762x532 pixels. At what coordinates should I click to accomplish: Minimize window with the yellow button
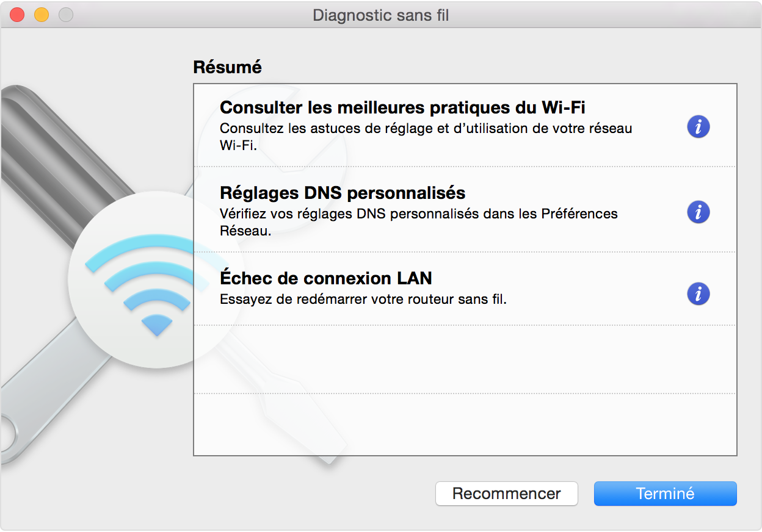click(42, 15)
